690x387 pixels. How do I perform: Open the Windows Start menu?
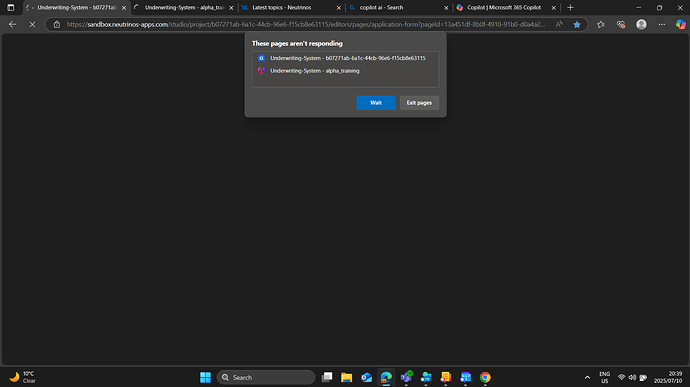tap(206, 377)
